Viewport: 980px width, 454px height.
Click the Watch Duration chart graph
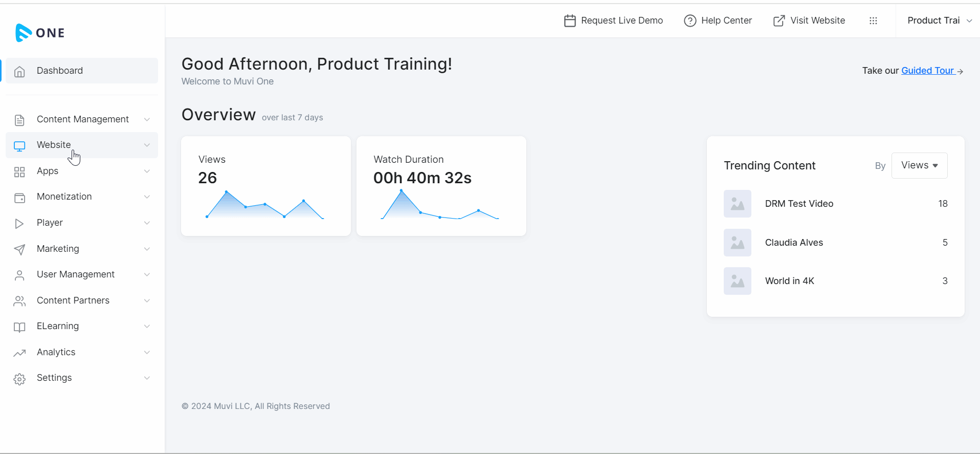[x=440, y=204]
